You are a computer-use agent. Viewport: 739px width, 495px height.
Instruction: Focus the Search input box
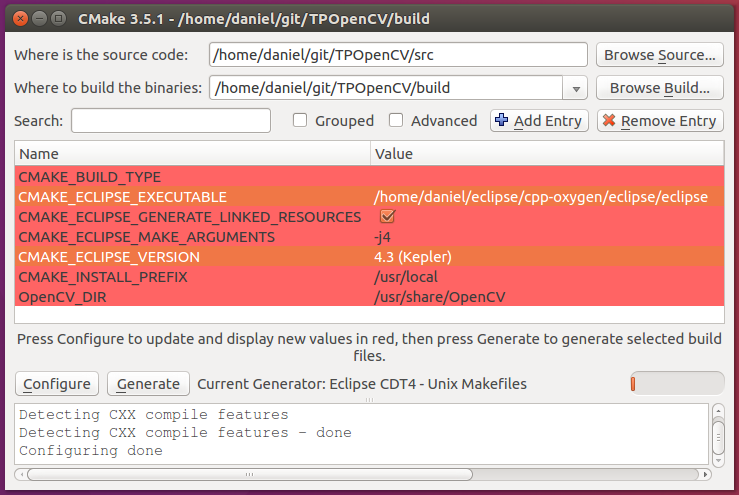[x=171, y=121]
